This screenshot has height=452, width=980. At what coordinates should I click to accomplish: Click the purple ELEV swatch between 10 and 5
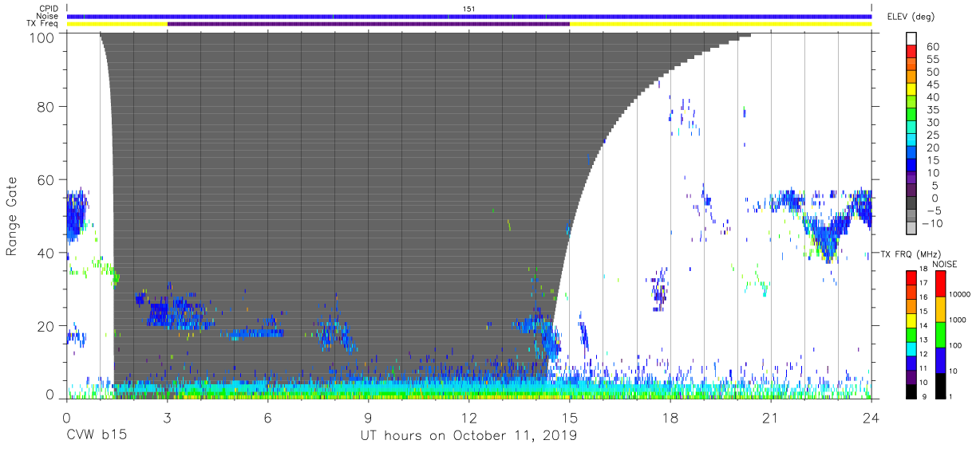coord(913,179)
